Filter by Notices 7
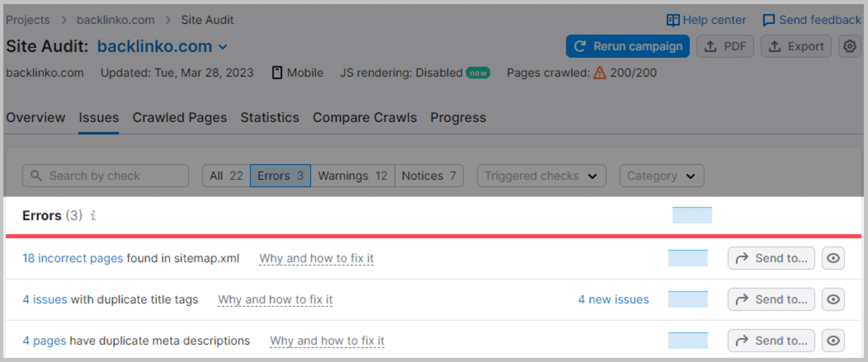 click(429, 176)
